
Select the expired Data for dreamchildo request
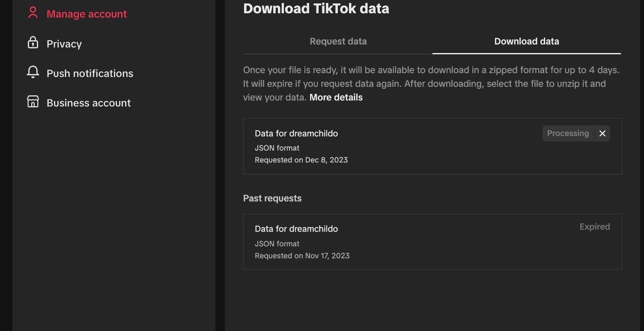[x=432, y=242]
